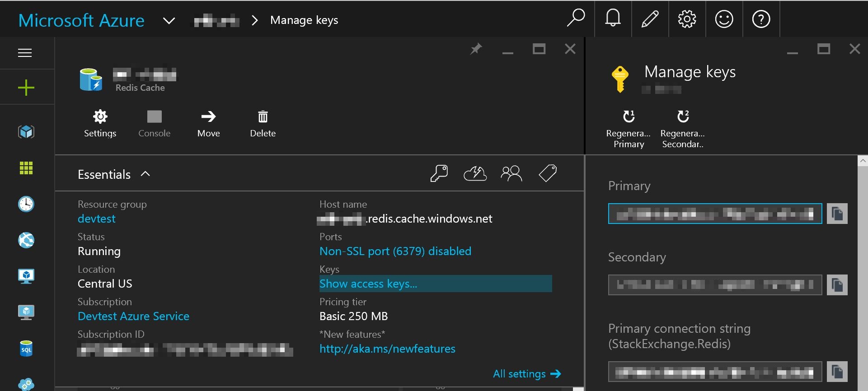Click the tags icon in Essentials bar
Screen dimensions: 868x391
(x=548, y=173)
